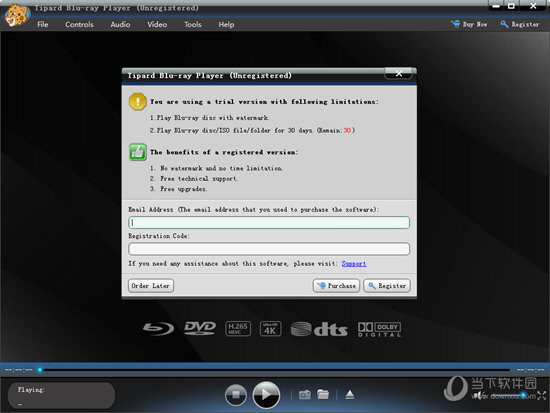Viewport: 550px width, 413px height.
Task: Click the Blu-ray logo
Action: coord(158,329)
